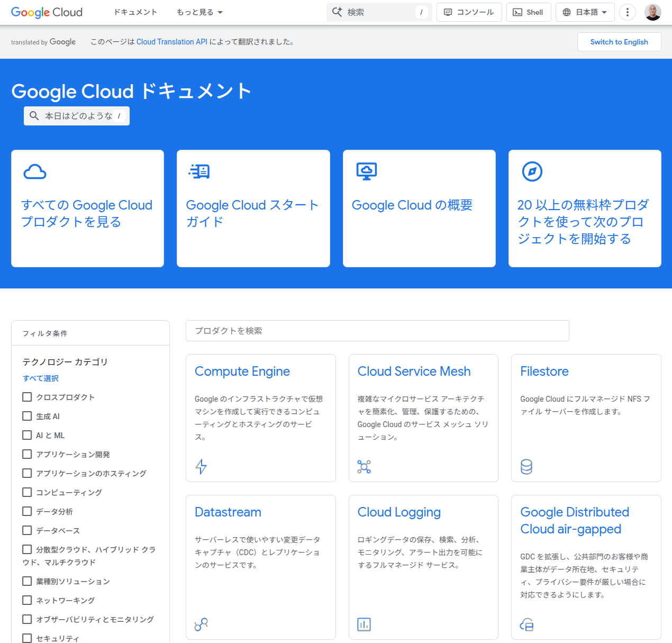Toggle the ネットワーキング category checkbox
Screen dimensions: 672x643
27,600
